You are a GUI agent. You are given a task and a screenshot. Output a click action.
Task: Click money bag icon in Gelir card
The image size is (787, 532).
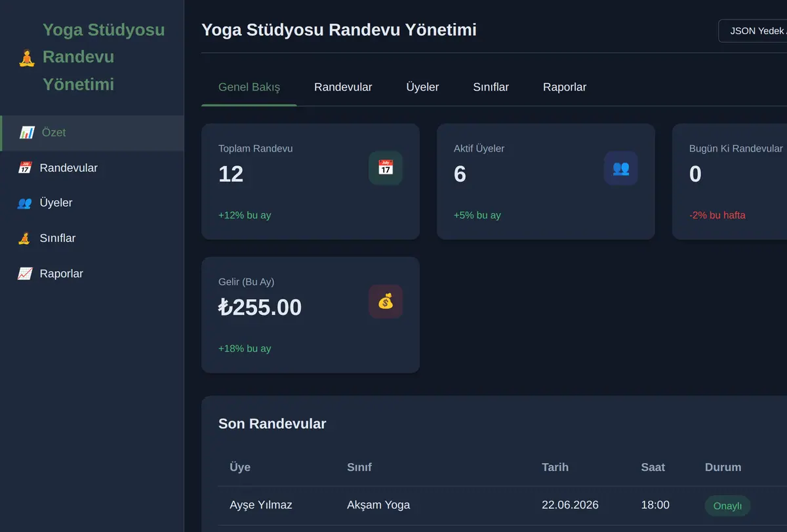point(386,301)
